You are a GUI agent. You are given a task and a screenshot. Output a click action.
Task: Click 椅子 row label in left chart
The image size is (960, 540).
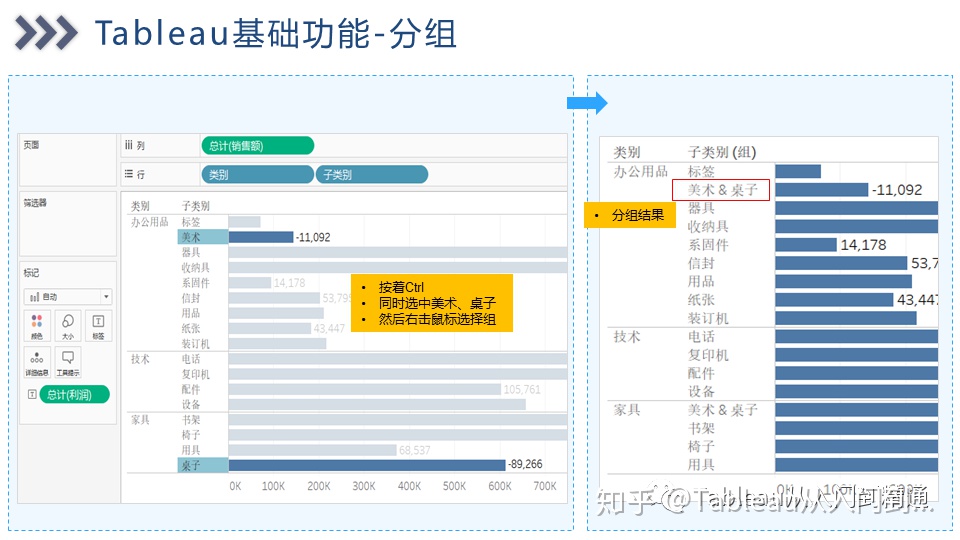pos(190,435)
